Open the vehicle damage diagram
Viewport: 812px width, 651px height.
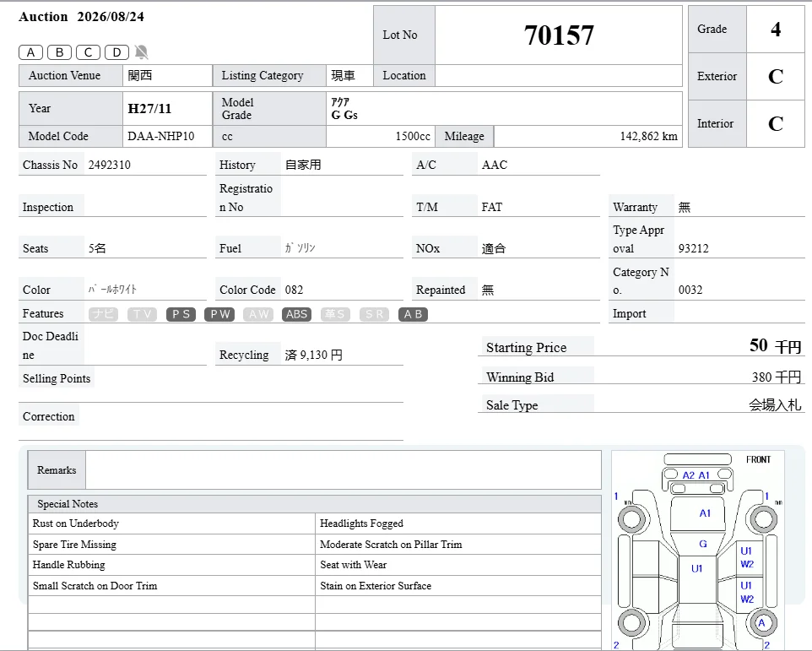698,551
